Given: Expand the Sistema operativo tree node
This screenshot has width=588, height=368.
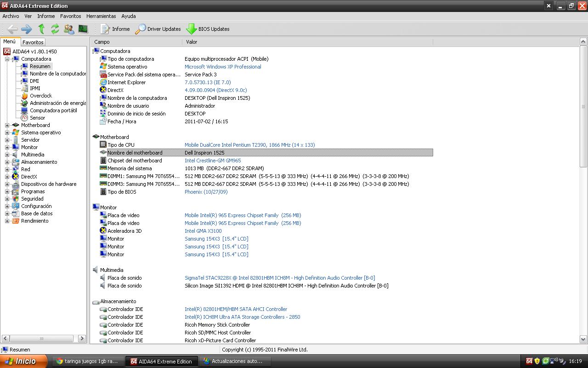Looking at the screenshot, I should (7, 132).
